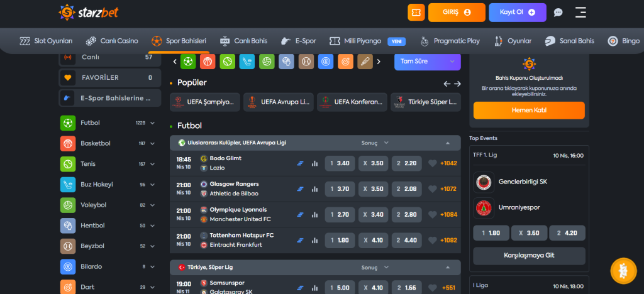The image size is (644, 294).
Task: Open match tracker icon for Glasgow Rangers
Action: pos(300,189)
